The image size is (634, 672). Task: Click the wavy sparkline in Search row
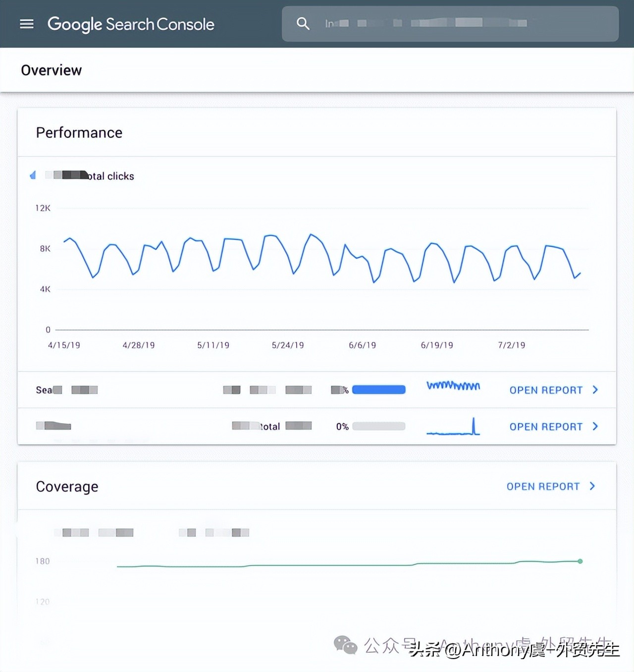(x=453, y=386)
